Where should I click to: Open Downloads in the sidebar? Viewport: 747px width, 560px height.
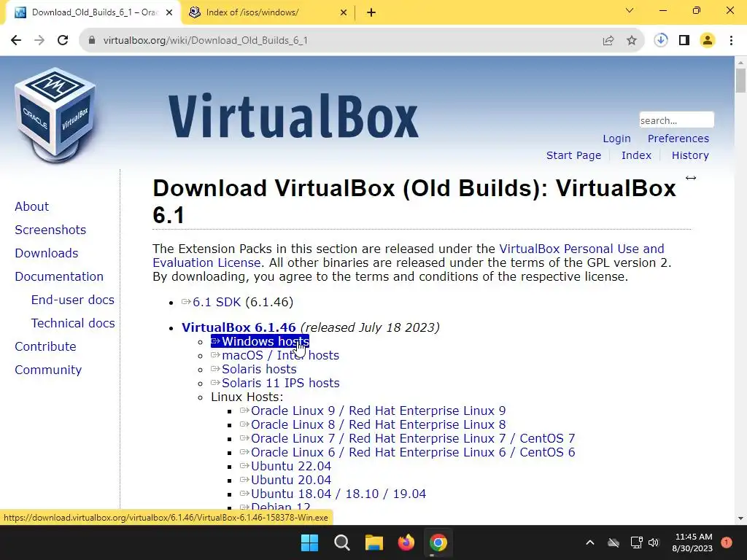(46, 253)
